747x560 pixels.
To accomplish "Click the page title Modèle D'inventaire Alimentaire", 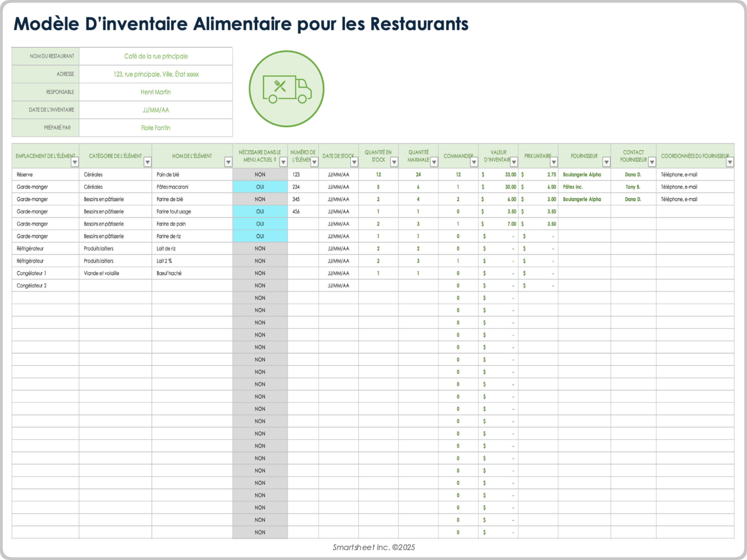I will tap(241, 24).
